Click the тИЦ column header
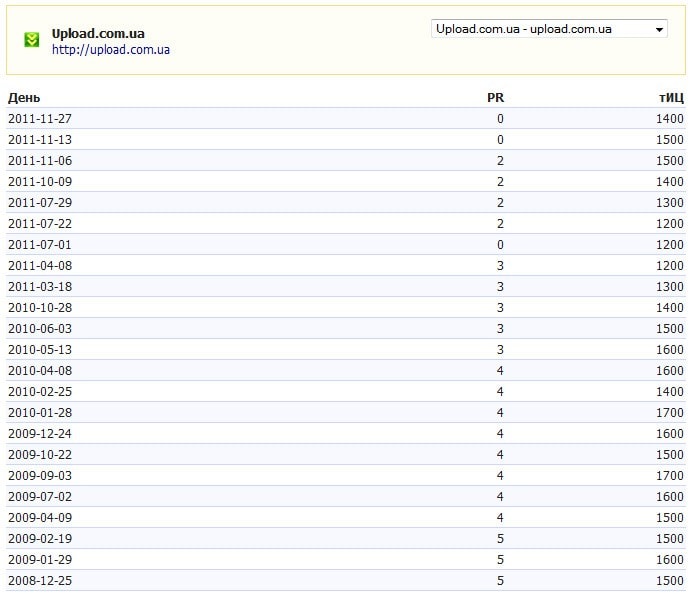The width and height of the screenshot is (690, 594). tap(672, 98)
